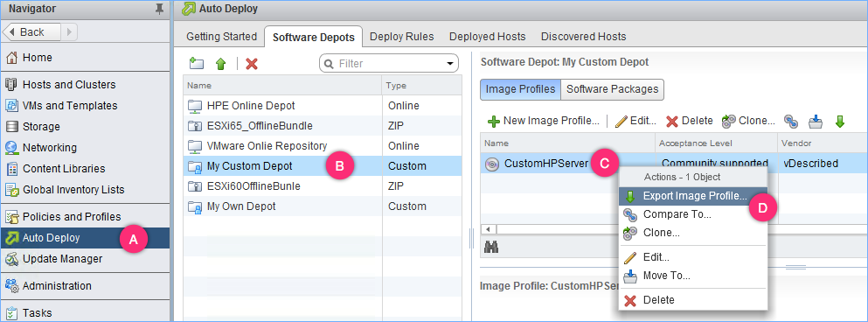Open the Filter dropdown arrow
The height and width of the screenshot is (322, 868).
pyautogui.click(x=450, y=64)
